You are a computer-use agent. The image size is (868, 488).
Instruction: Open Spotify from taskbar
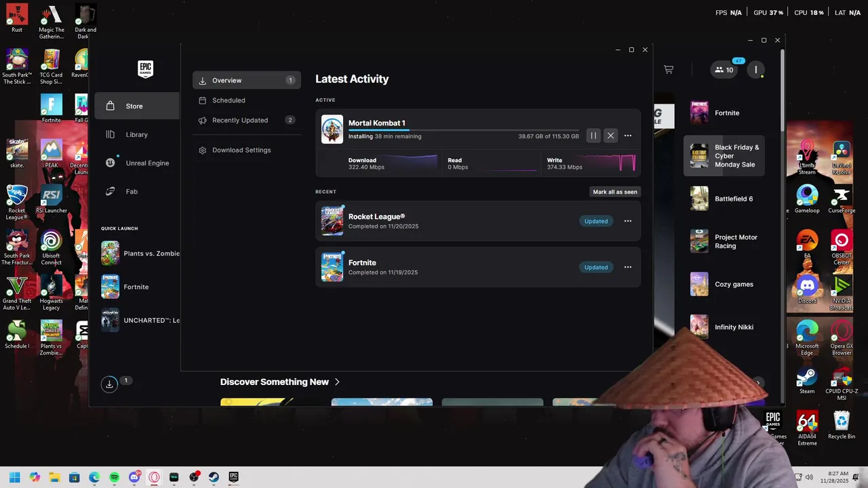click(x=114, y=477)
